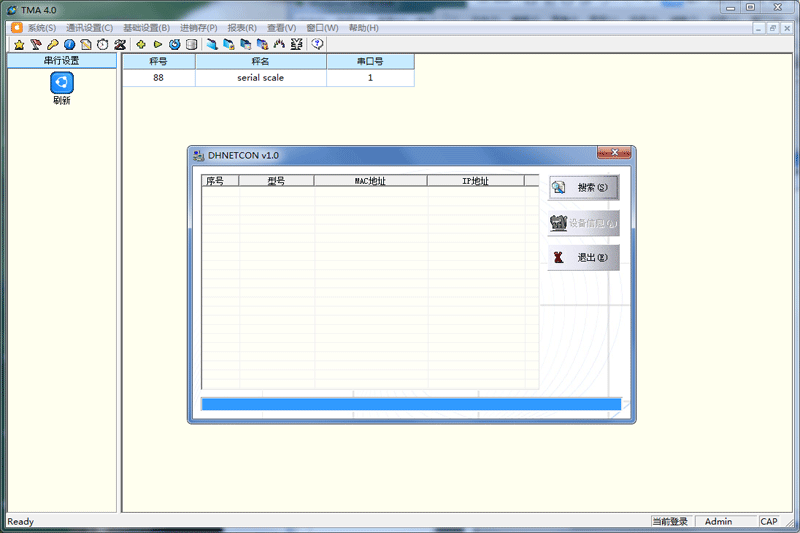Click the stopwatch clock toolbar icon
Screen dimensions: 800x533
point(102,44)
